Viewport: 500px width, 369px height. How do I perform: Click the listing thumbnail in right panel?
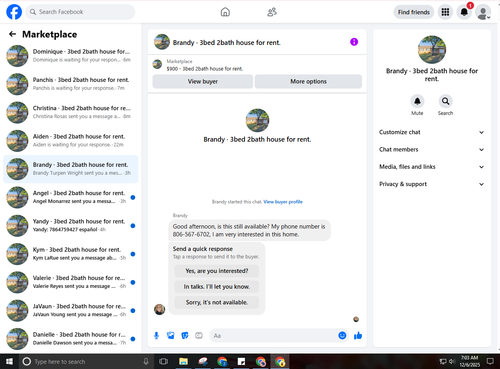432,50
